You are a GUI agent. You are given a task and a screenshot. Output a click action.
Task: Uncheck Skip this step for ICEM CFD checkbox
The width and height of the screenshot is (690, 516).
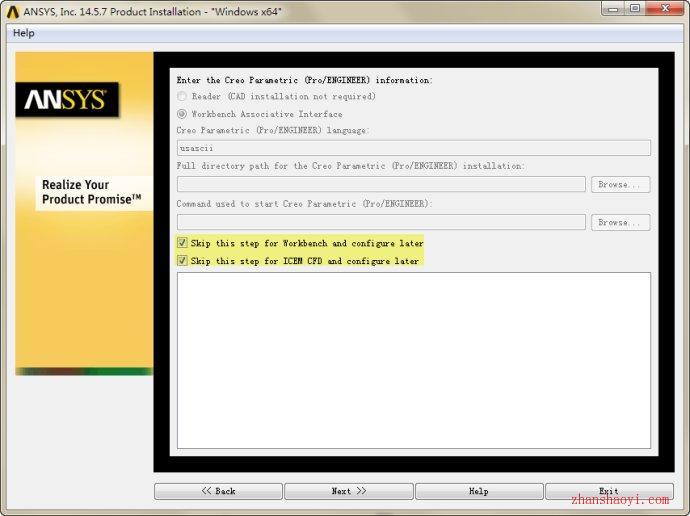[x=182, y=261]
